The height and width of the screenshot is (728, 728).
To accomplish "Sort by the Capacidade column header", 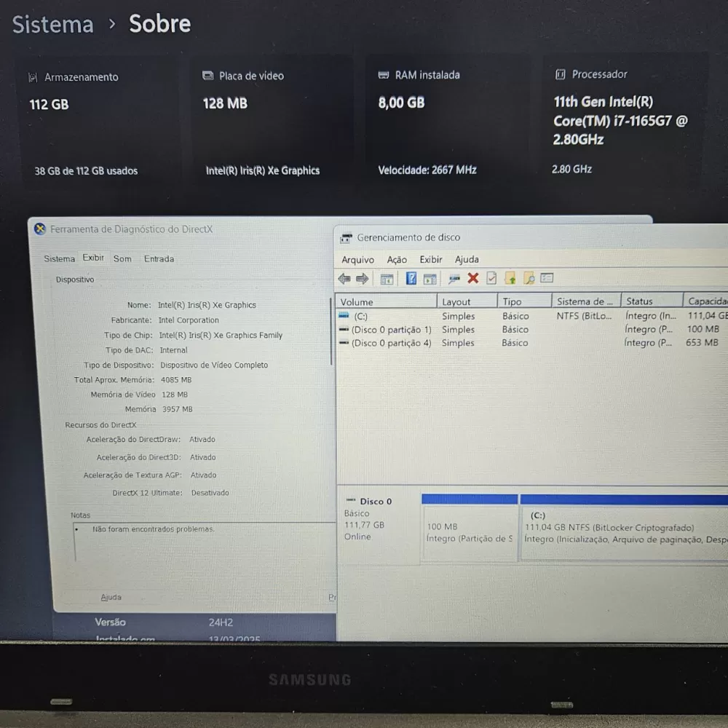I will point(705,301).
